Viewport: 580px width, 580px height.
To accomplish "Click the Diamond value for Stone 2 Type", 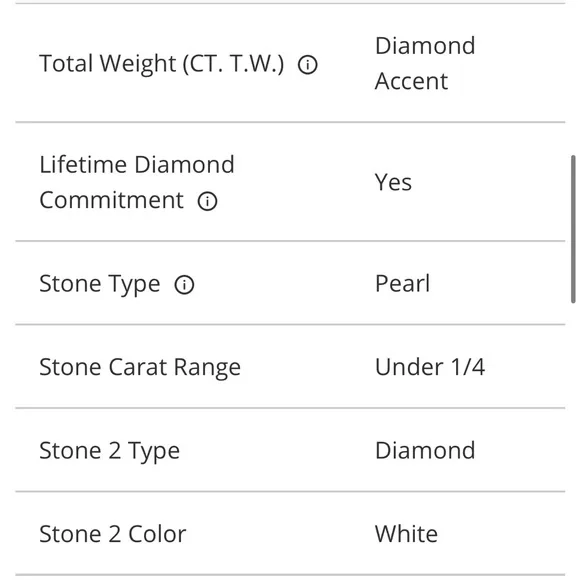I will (x=425, y=450).
